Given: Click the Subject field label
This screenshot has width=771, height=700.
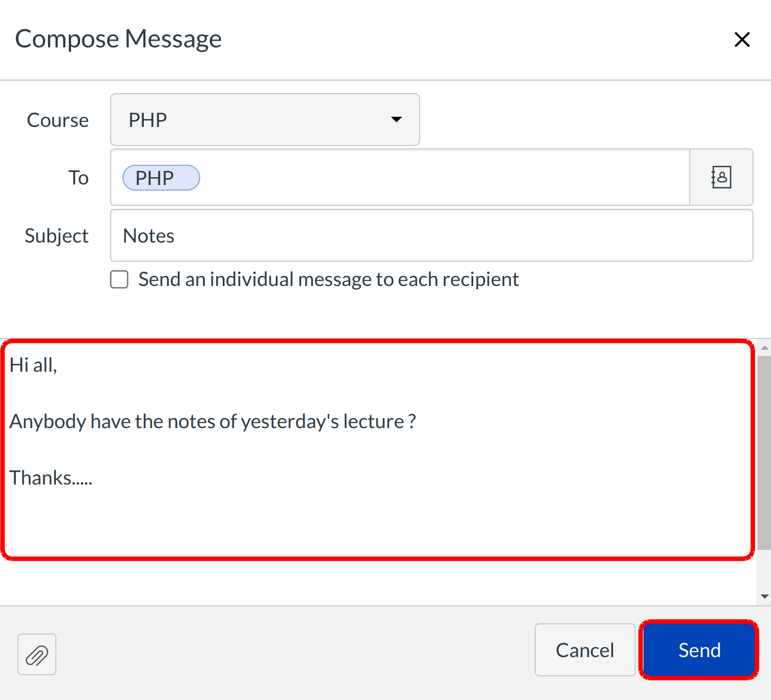Looking at the screenshot, I should click(56, 236).
